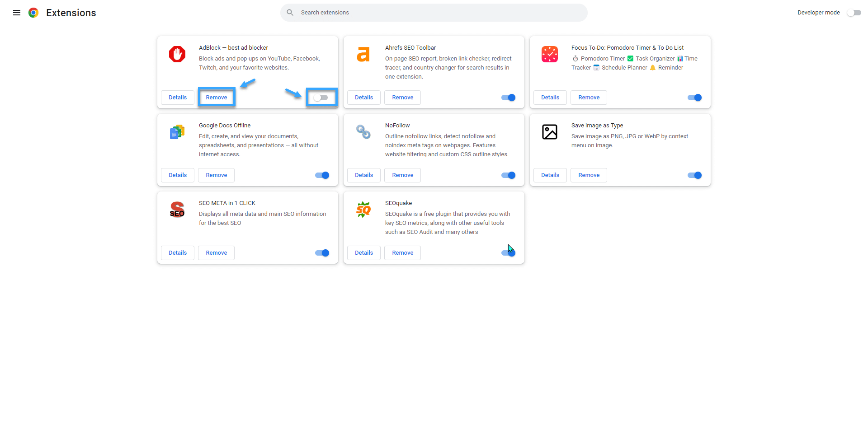
Task: Turn off Focus To-Do extension toggle
Action: click(x=695, y=98)
